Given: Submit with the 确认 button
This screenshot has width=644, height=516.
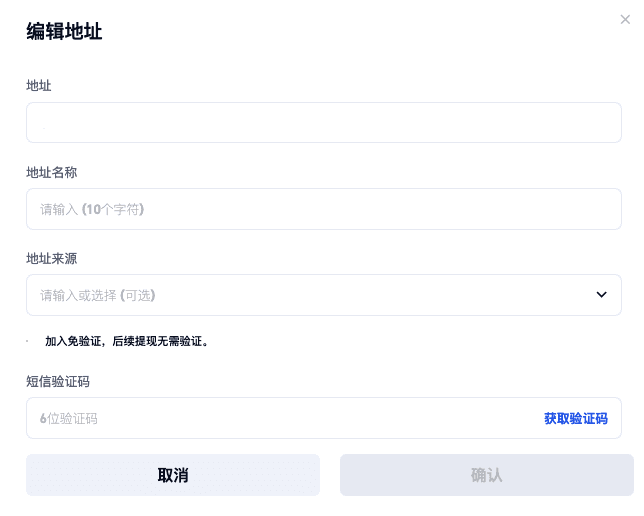Looking at the screenshot, I should point(486,475).
